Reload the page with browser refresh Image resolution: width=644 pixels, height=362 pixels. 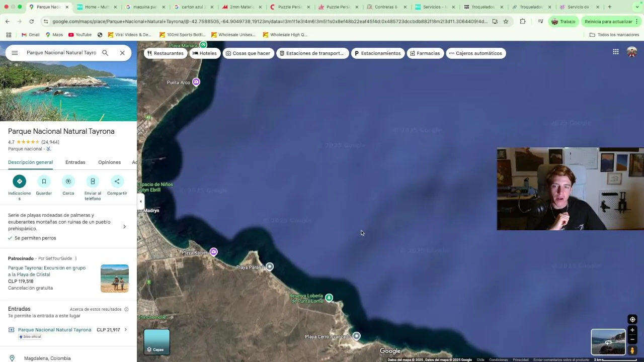click(x=31, y=22)
